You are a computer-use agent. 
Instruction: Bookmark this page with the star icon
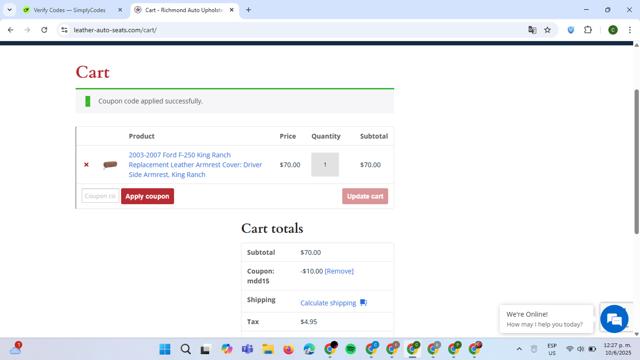(x=547, y=30)
